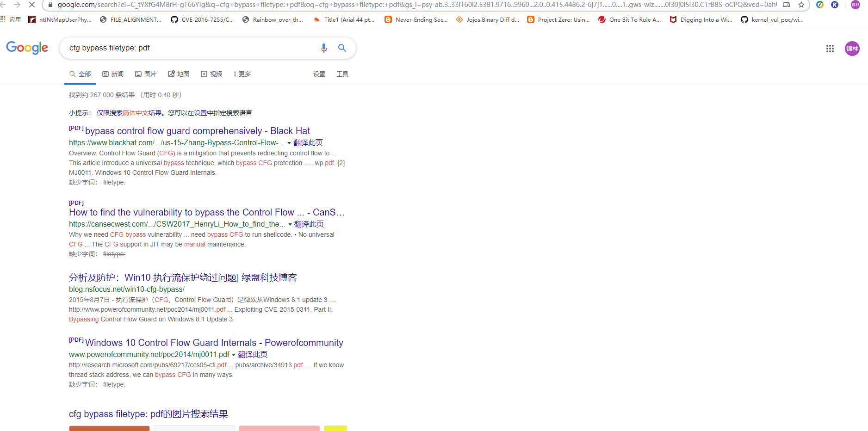Open the pink image result thumbnail
Viewport: 868px width, 431px height.
pos(279,428)
